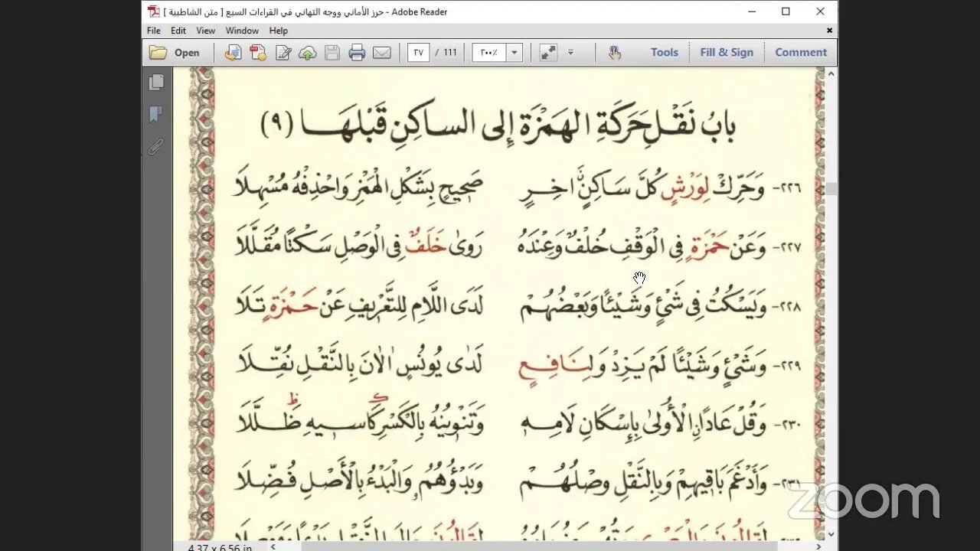Open the Page Thumbnails panel
Screen dimensions: 980x551
point(157,82)
